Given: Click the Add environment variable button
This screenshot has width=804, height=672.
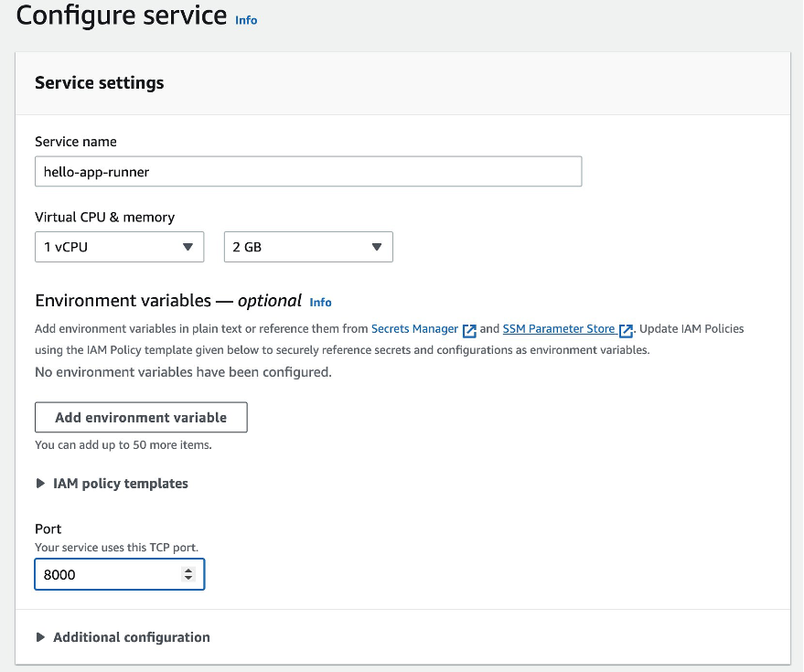Looking at the screenshot, I should coord(141,417).
